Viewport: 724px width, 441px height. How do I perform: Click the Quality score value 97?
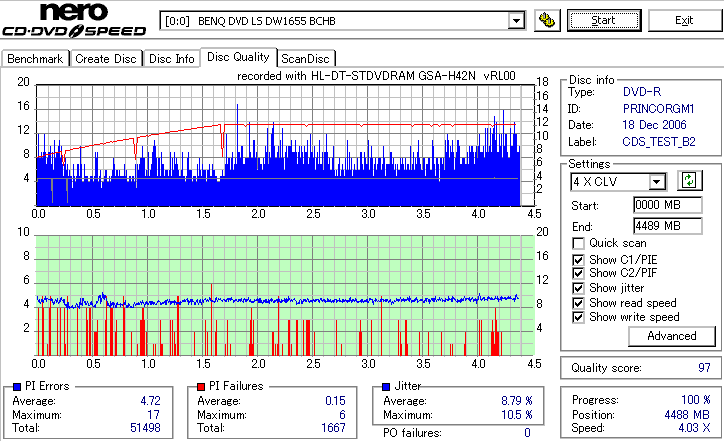click(x=704, y=368)
